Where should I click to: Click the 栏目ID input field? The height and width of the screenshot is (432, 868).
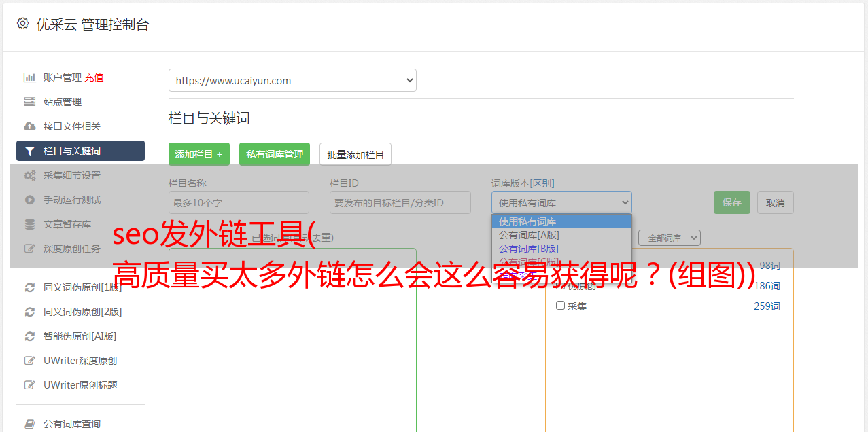tap(400, 202)
